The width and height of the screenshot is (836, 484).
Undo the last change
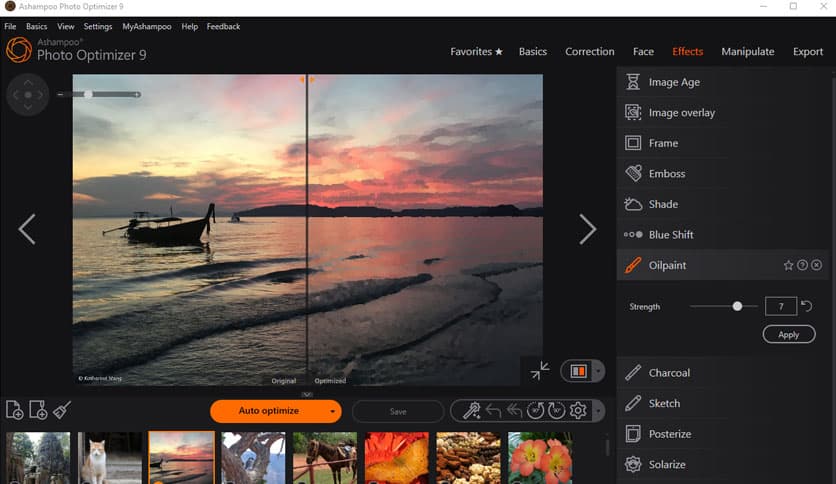click(493, 410)
